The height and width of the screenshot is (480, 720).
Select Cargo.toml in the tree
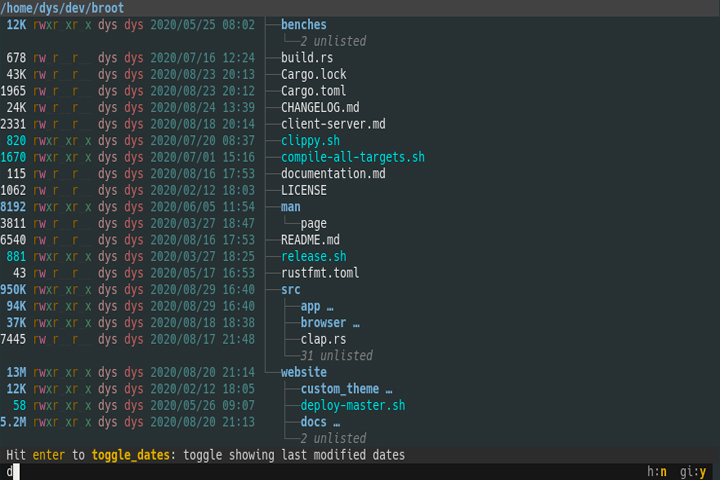(314, 91)
